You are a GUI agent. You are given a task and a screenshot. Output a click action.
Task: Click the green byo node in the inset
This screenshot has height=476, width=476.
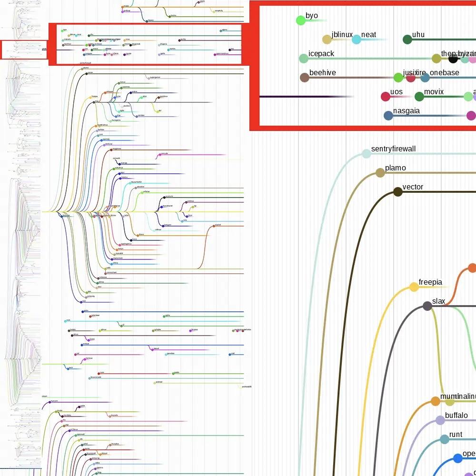coord(300,20)
